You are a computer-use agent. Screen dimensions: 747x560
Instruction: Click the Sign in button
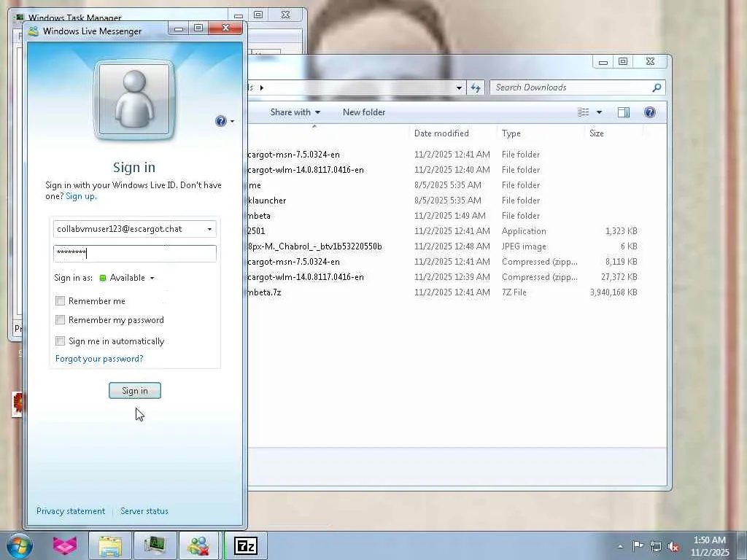(x=135, y=391)
